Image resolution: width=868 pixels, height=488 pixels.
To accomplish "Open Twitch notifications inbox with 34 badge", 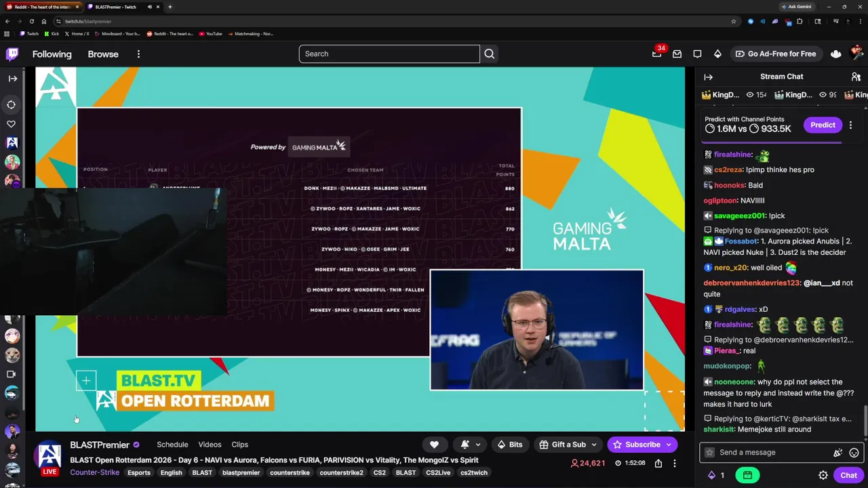I will (656, 54).
